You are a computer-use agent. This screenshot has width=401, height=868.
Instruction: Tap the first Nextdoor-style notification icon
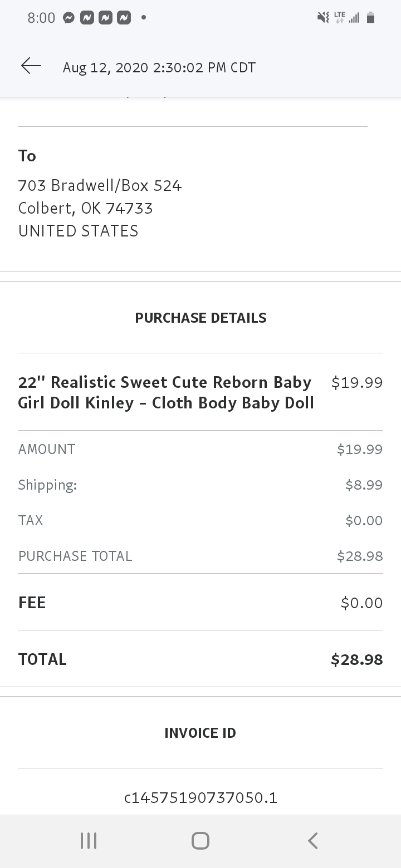click(87, 18)
